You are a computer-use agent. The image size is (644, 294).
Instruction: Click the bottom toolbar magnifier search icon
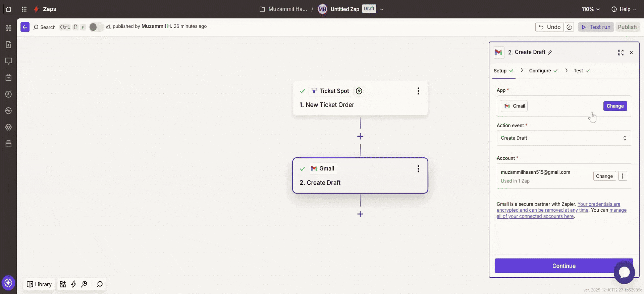click(100, 284)
